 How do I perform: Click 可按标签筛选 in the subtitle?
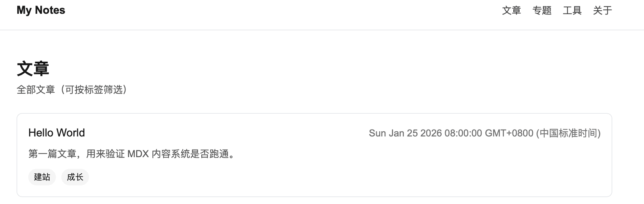(94, 90)
